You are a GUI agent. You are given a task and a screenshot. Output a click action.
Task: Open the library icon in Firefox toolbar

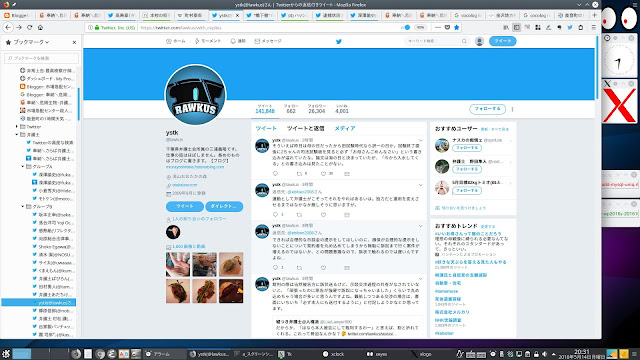coord(506,27)
